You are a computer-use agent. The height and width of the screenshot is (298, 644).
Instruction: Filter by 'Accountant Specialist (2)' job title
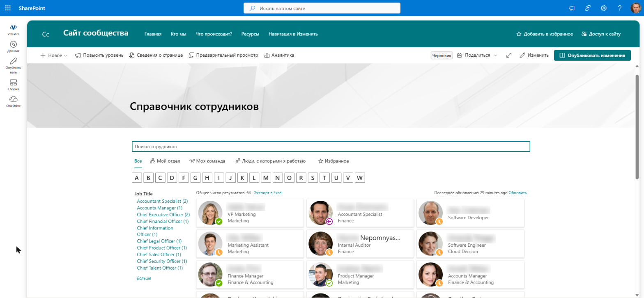162,201
